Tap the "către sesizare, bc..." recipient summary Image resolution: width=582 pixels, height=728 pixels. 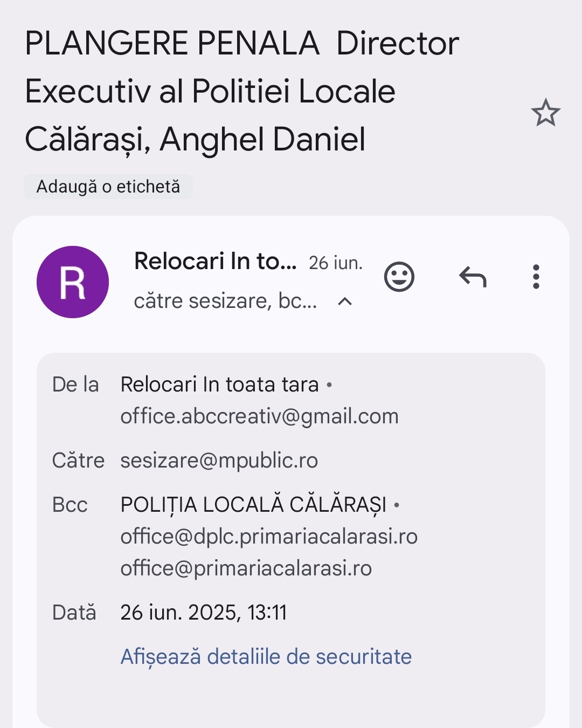[x=225, y=301]
